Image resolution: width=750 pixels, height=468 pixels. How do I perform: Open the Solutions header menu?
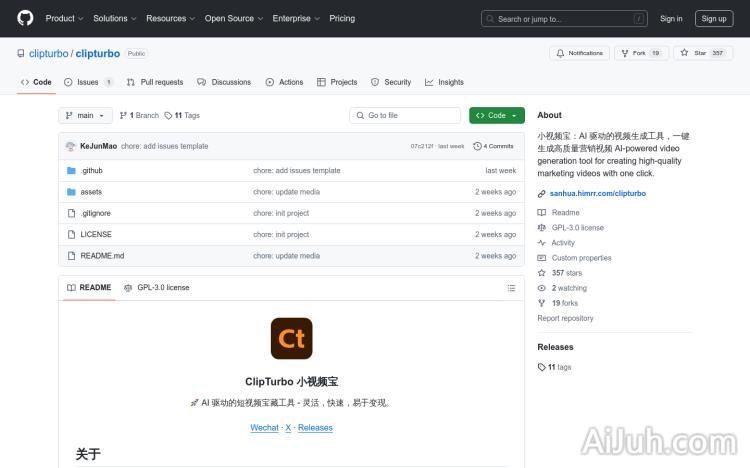click(114, 18)
